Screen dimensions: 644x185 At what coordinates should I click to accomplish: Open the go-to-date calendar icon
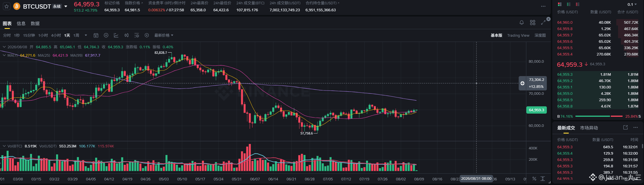coord(96,35)
